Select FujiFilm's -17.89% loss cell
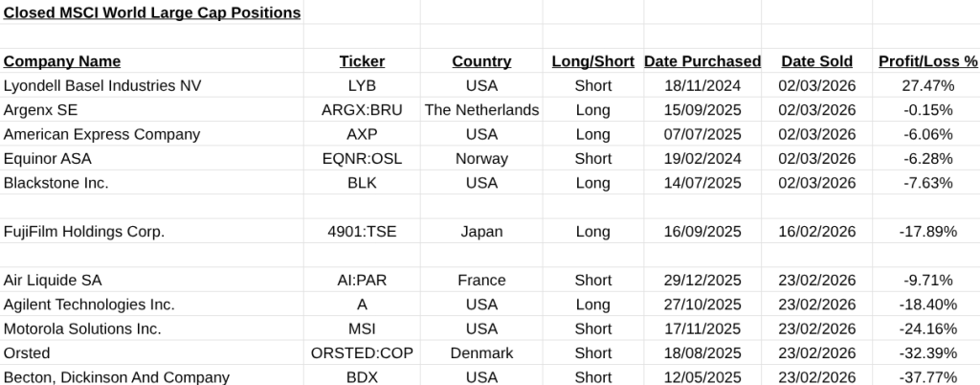Screen dimensions: 980x385 (927, 231)
